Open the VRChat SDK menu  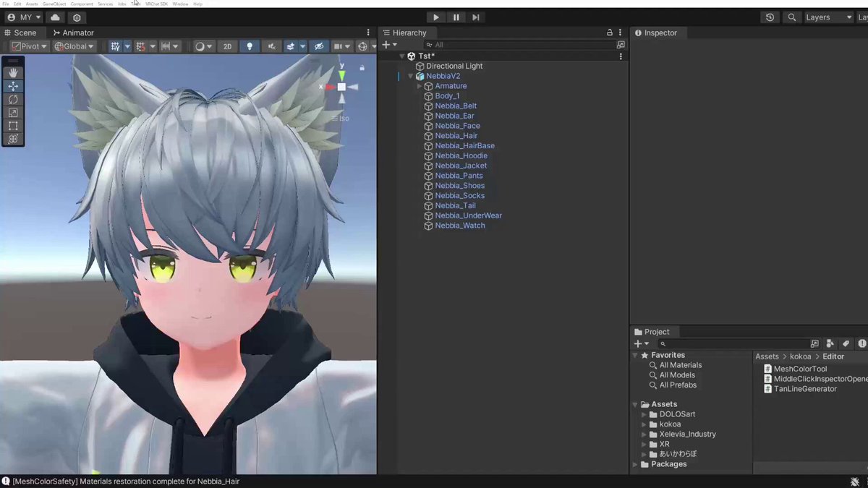tap(157, 4)
